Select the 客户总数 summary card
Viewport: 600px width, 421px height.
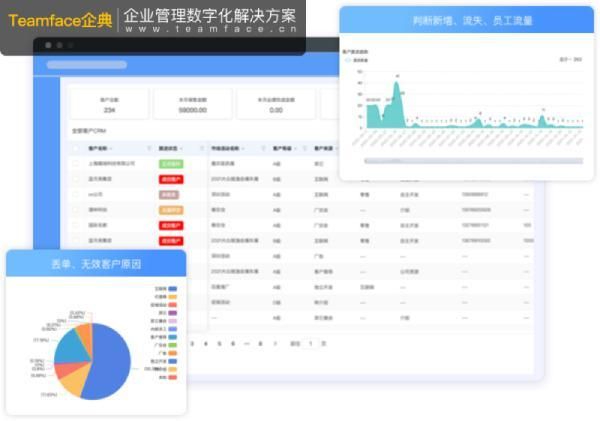coord(108,104)
